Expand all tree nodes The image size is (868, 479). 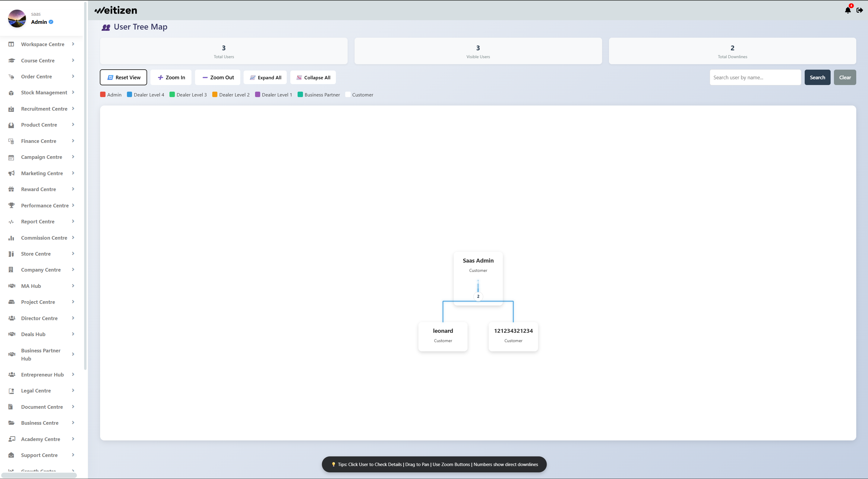click(x=265, y=77)
